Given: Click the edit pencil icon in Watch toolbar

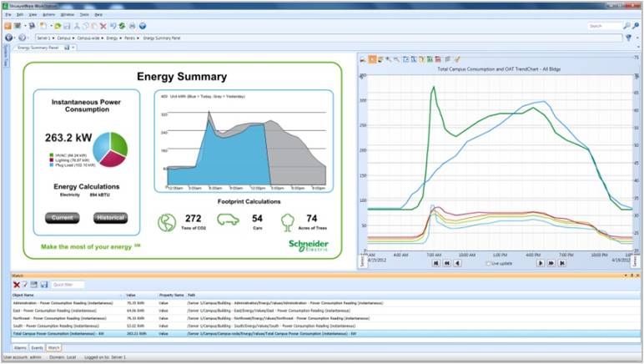Looking at the screenshot, I should coord(25,285).
